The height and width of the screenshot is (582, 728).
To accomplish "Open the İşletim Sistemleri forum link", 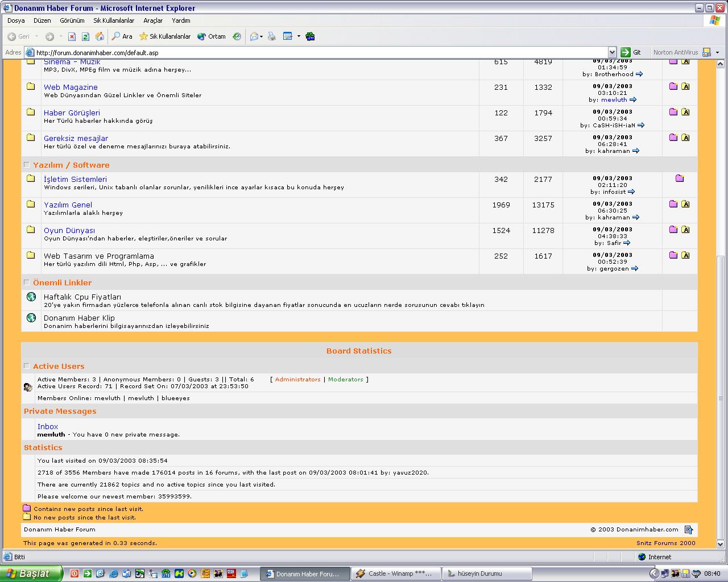I will click(75, 179).
